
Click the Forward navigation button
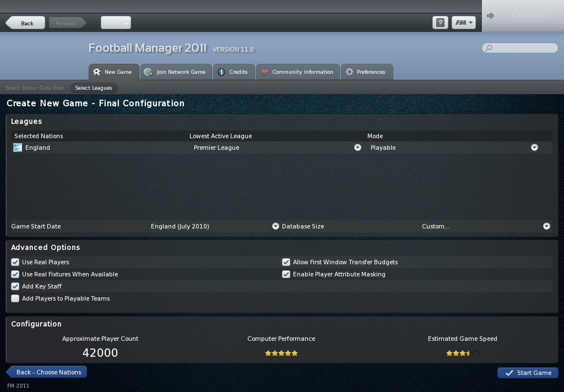[67, 23]
